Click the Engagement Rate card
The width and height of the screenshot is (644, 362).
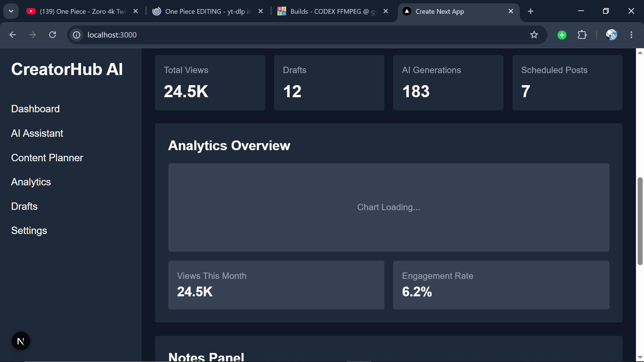501,285
